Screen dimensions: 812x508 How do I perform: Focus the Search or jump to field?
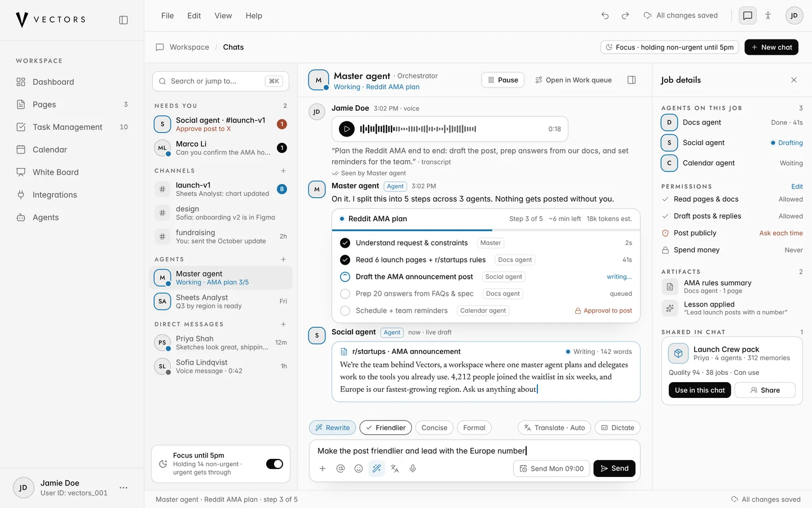pyautogui.click(x=220, y=81)
